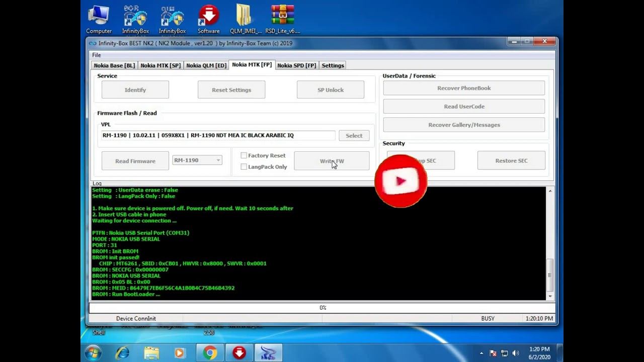Click the Read Firmware button
Viewport: 644px width, 362px height.
click(x=135, y=161)
